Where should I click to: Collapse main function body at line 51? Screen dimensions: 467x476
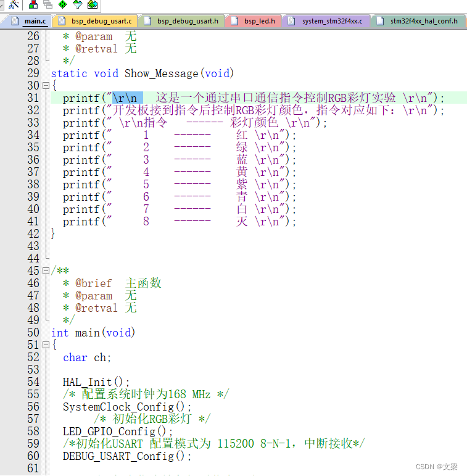pyautogui.click(x=46, y=345)
